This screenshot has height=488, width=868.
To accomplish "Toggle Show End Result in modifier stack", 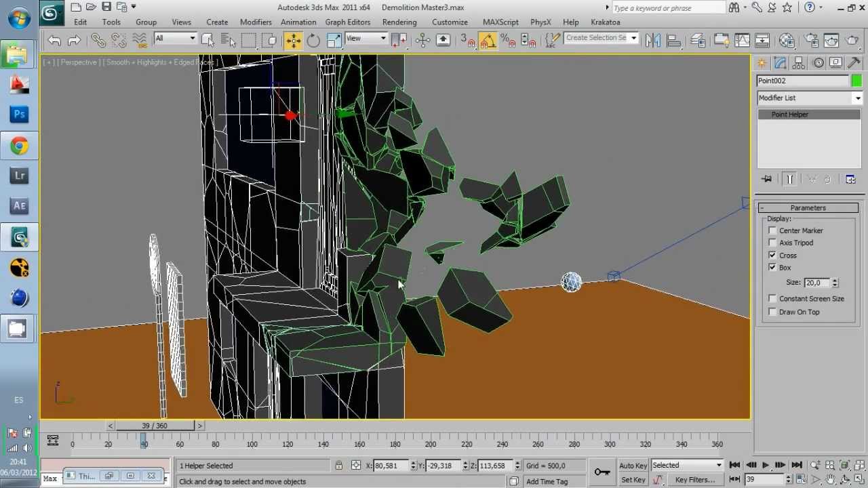I will [x=789, y=179].
